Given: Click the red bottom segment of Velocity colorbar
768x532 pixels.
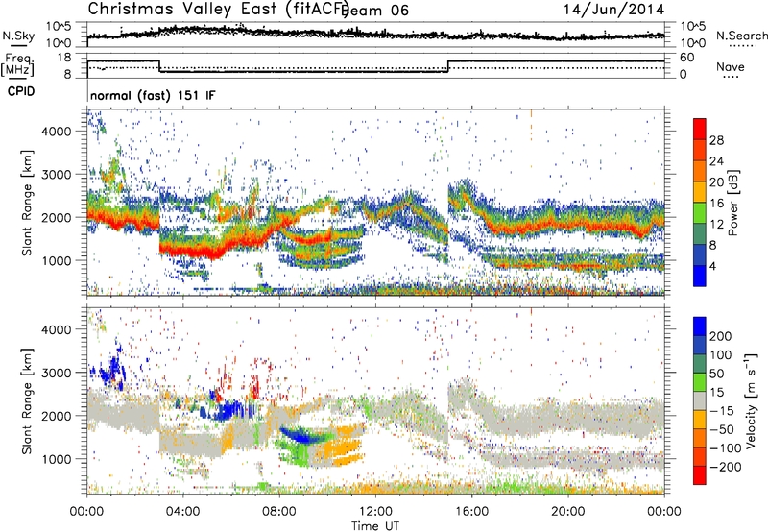Looking at the screenshot, I should click(700, 475).
